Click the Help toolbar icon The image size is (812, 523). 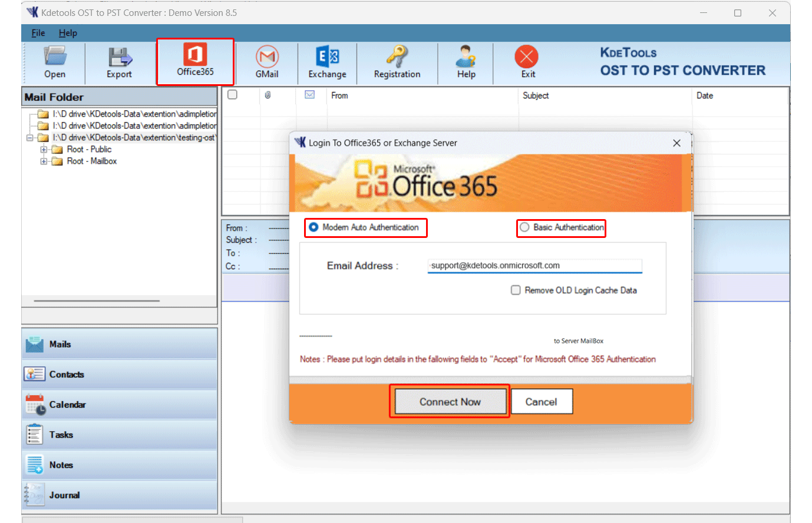point(466,61)
